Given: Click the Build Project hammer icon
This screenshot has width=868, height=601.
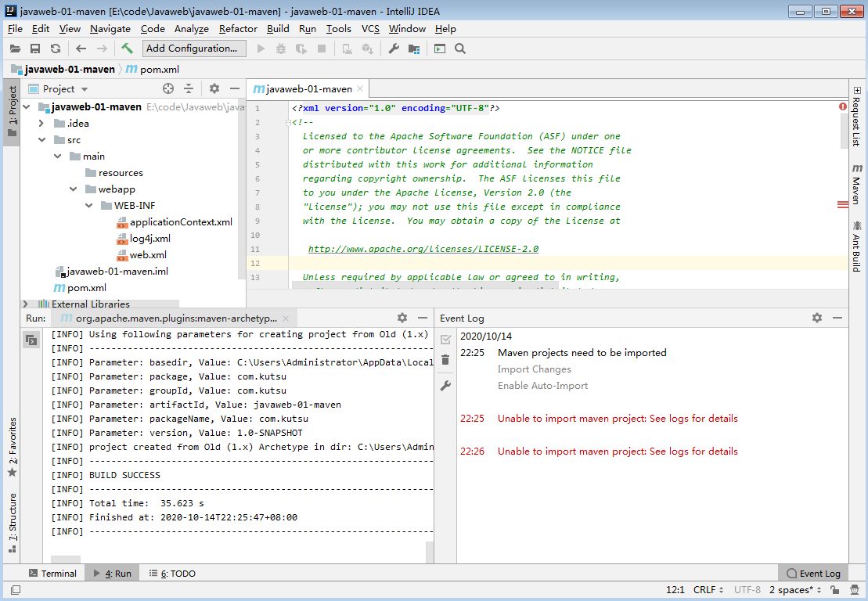Looking at the screenshot, I should point(127,49).
